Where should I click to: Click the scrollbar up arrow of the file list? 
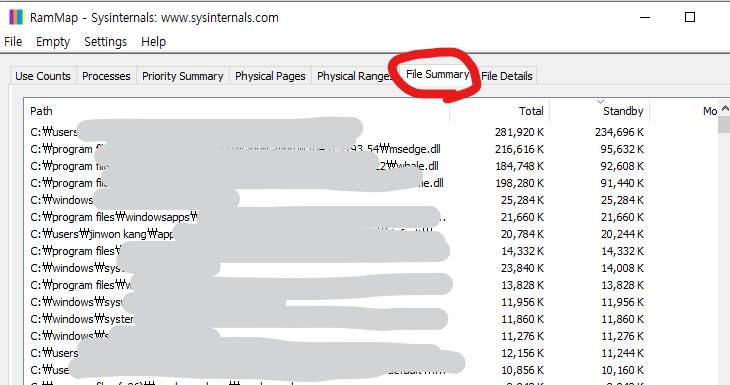725,108
